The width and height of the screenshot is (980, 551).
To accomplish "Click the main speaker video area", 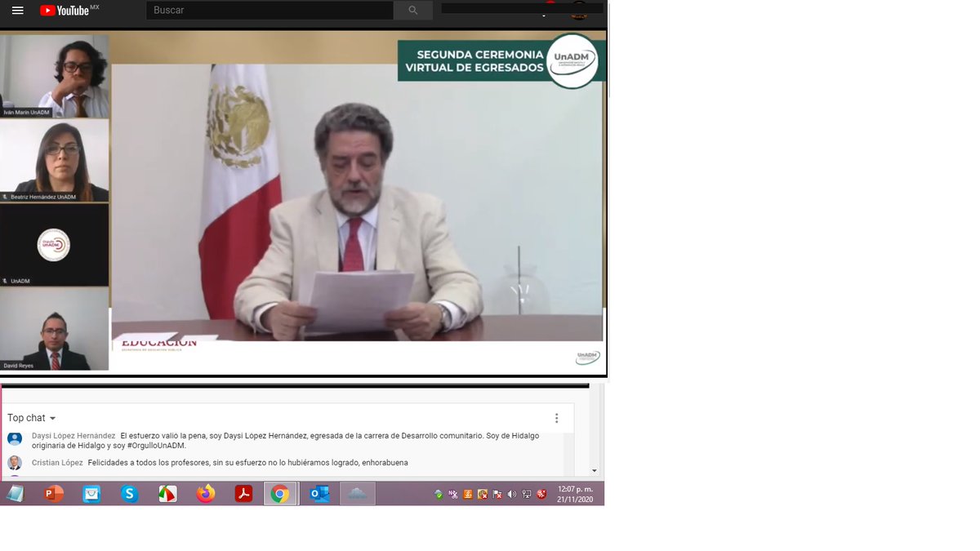I will point(358,202).
